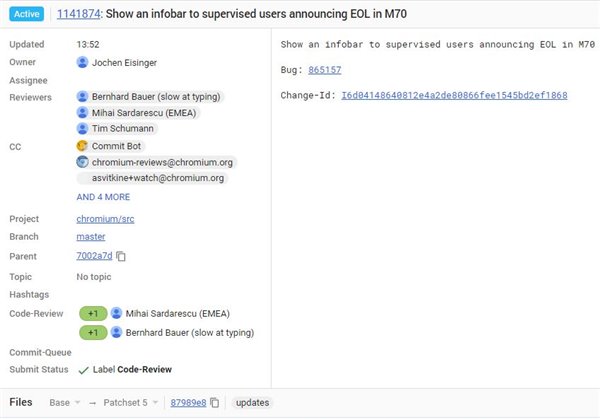Expand CC list with AND 4 MORE

(103, 197)
